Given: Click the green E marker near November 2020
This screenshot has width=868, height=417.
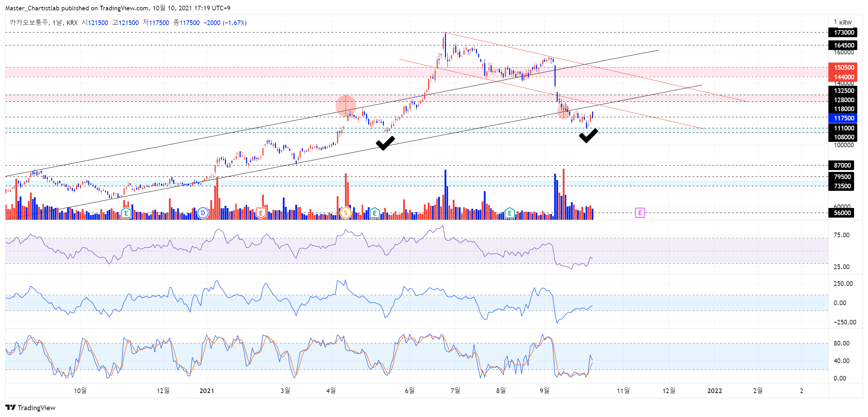Looking at the screenshot, I should point(126,213).
